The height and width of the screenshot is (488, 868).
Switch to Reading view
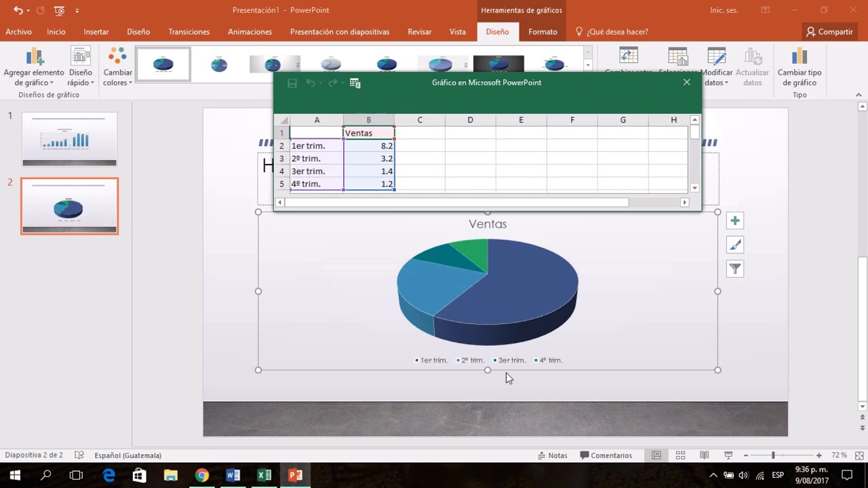pos(704,455)
